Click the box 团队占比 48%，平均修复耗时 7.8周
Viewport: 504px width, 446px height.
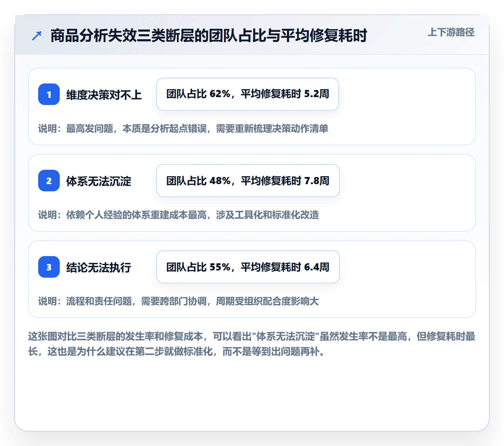248,181
